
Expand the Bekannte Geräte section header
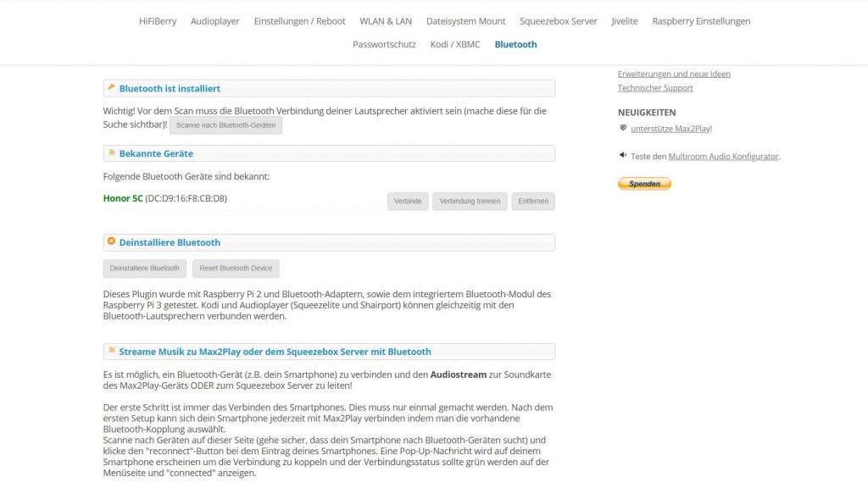point(329,153)
